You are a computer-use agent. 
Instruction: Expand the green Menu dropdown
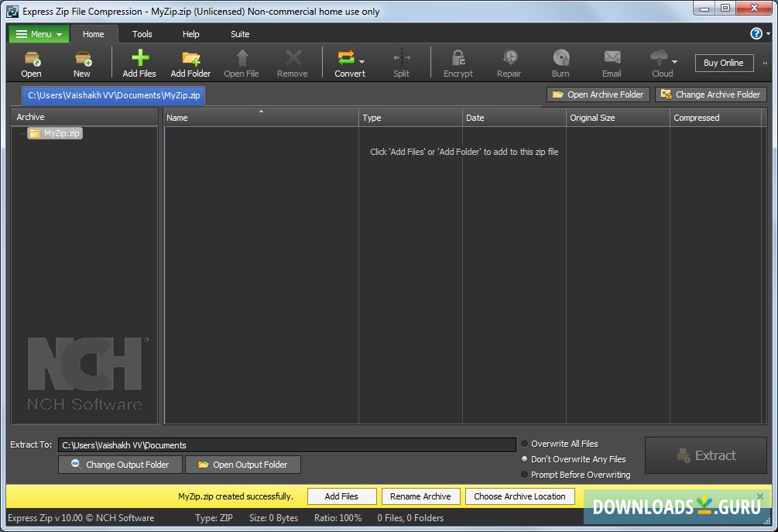[x=39, y=34]
